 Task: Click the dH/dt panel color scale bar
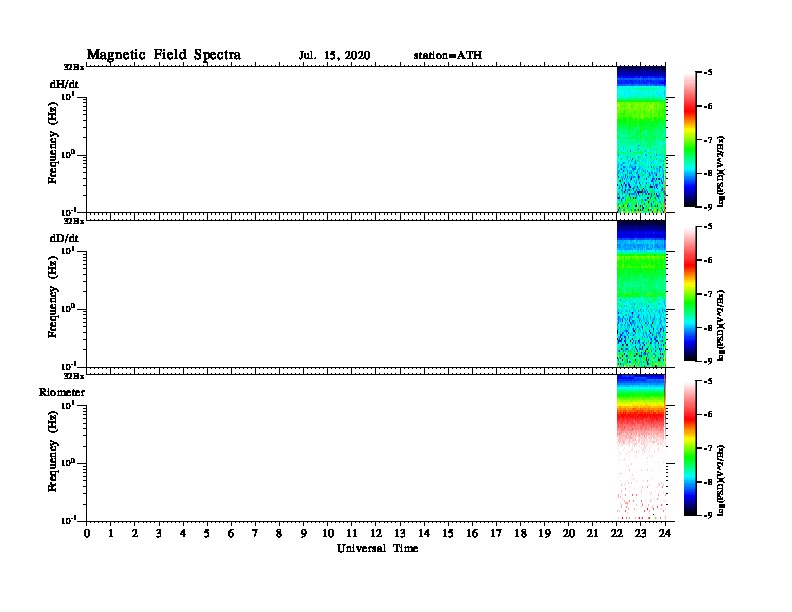pos(690,139)
